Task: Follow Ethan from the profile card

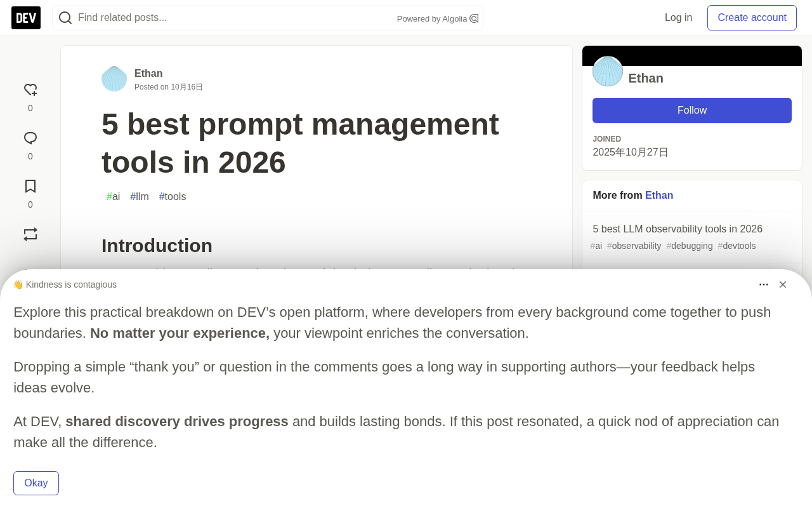Action: pos(692,110)
